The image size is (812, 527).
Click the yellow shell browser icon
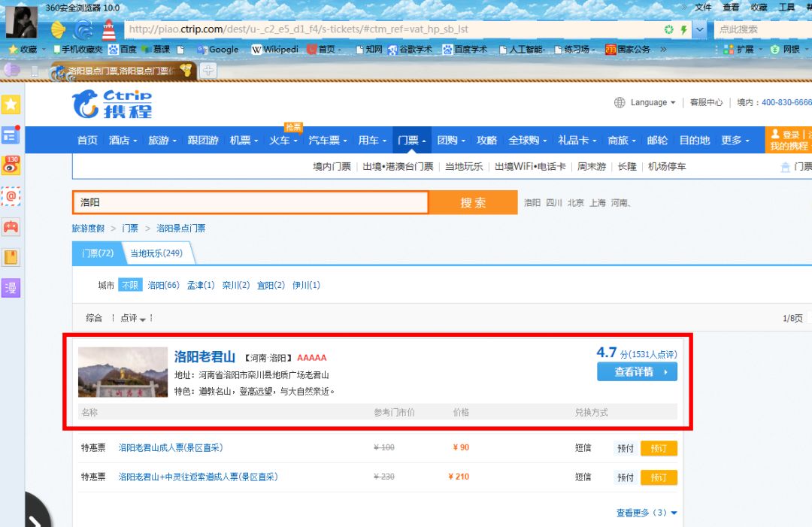pos(58,29)
